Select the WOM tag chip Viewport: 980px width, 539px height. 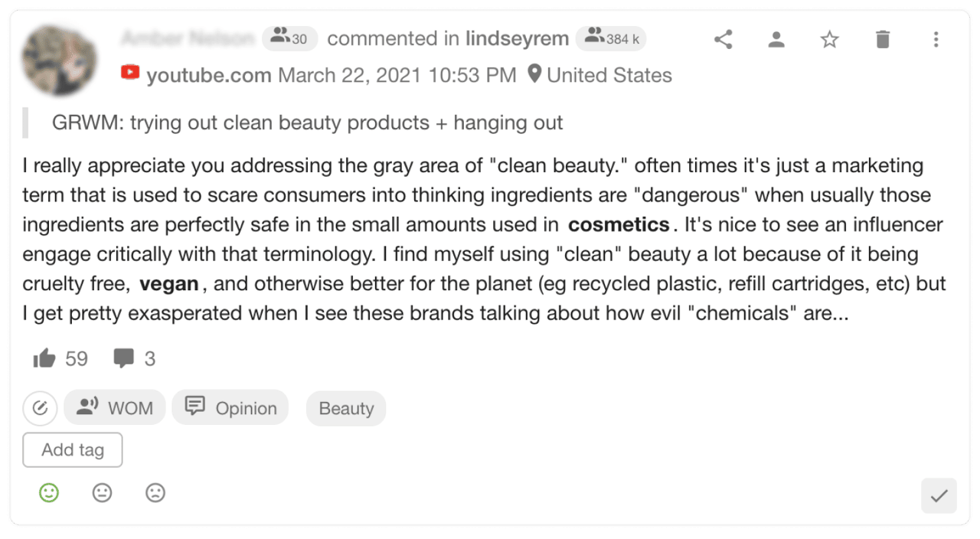[x=115, y=407]
